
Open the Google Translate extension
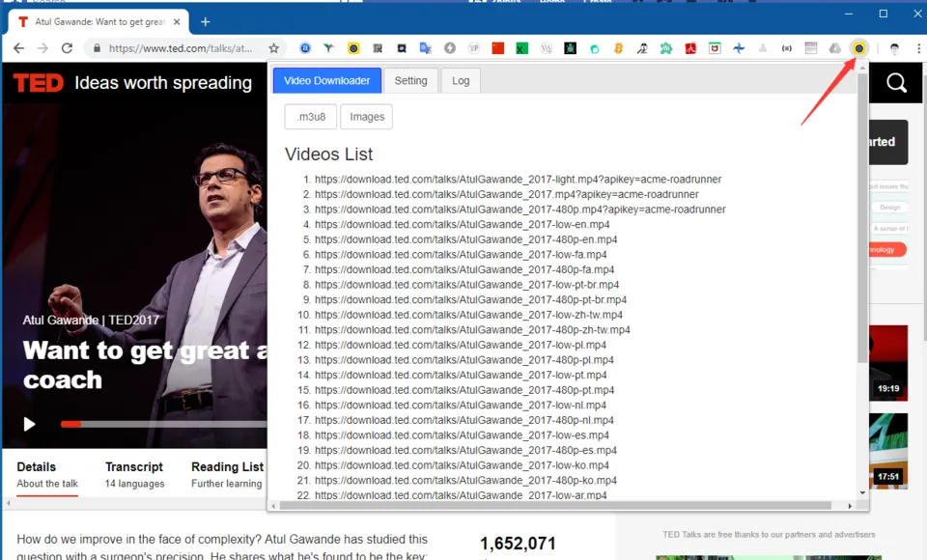[425, 48]
